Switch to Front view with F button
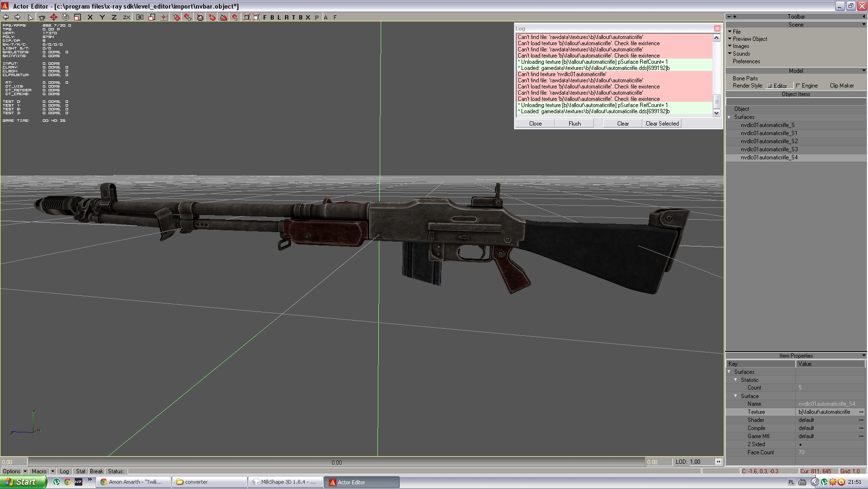This screenshot has height=489, width=868. 265,17
